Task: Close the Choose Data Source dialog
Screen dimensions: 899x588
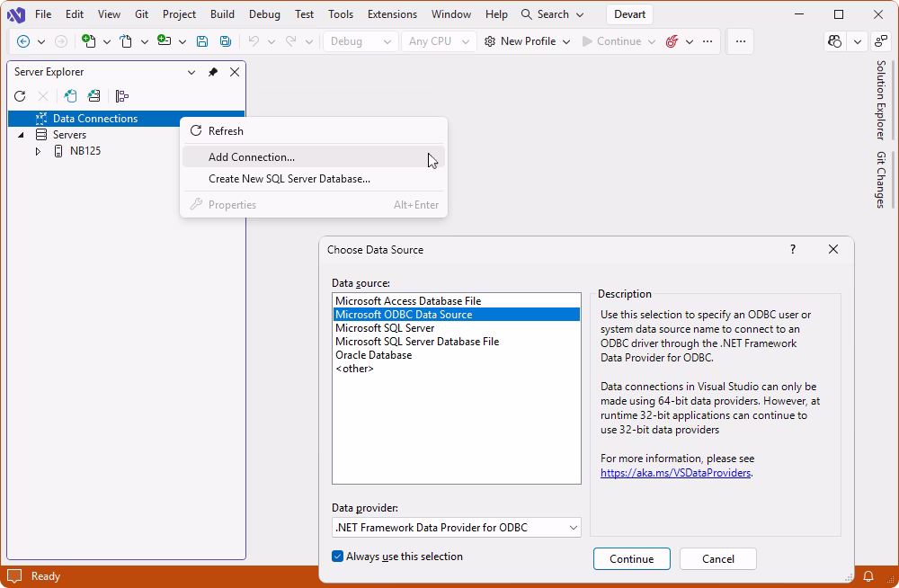Action: (x=833, y=249)
